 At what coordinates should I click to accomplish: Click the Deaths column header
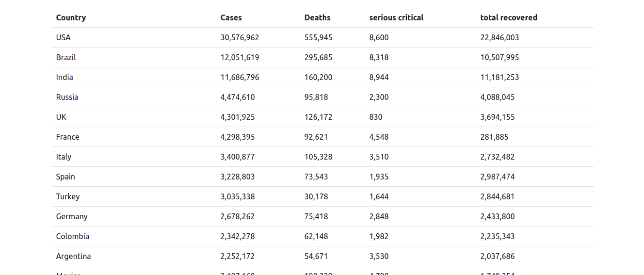tap(318, 17)
